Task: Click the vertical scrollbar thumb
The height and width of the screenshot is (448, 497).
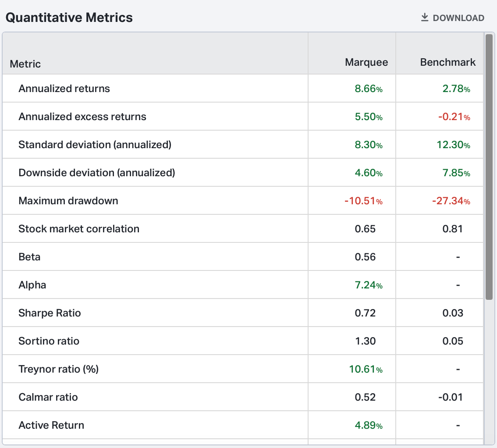Action: pos(489,167)
